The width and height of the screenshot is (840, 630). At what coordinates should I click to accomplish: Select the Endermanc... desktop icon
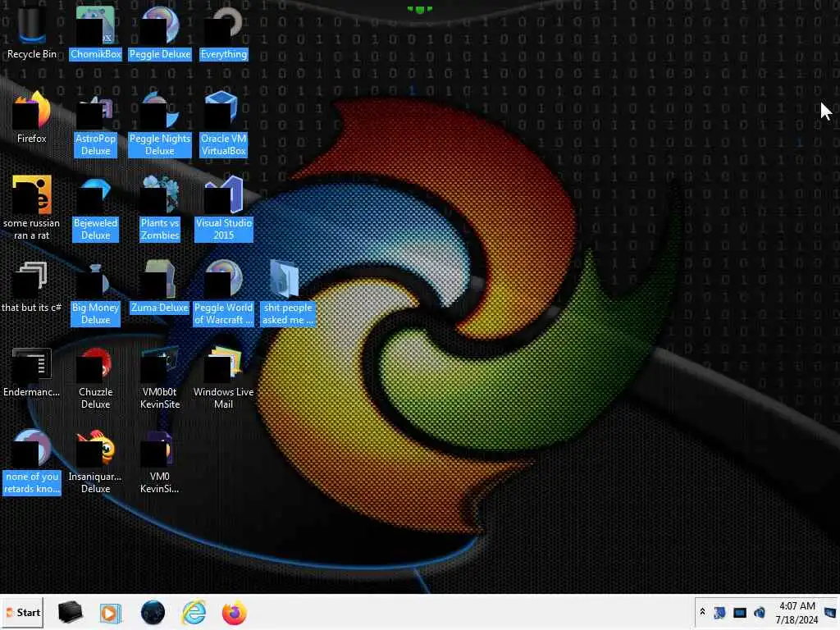(32, 371)
